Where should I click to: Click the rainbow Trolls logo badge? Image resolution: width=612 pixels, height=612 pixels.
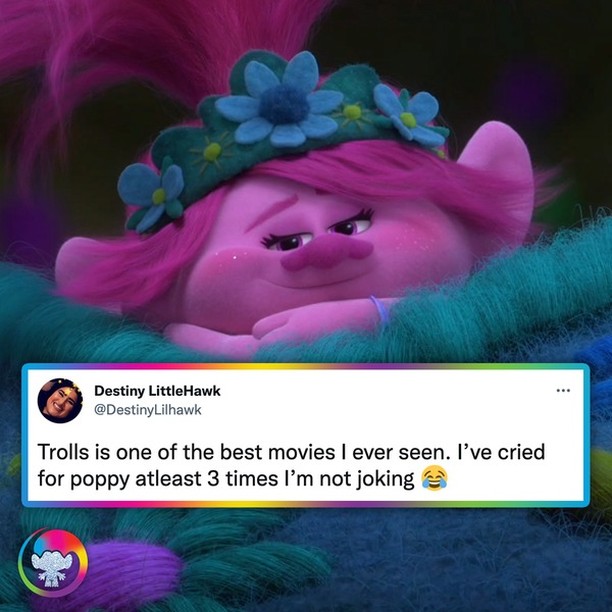pos(53,562)
